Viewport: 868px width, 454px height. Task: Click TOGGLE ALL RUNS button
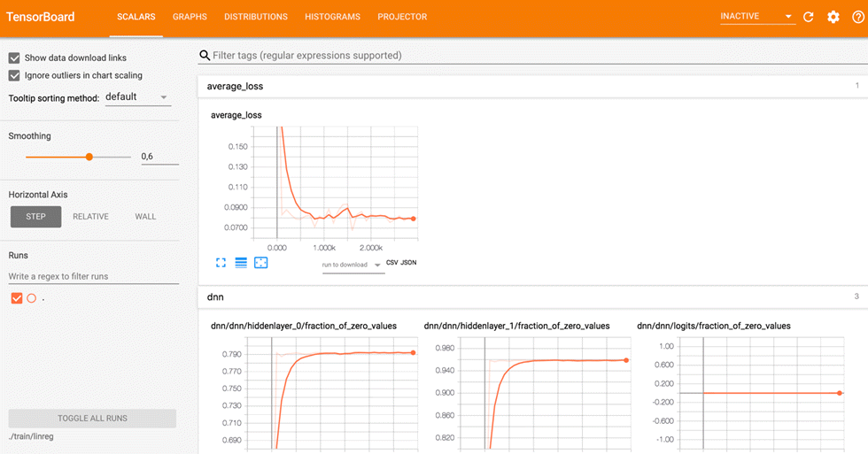[x=92, y=418]
